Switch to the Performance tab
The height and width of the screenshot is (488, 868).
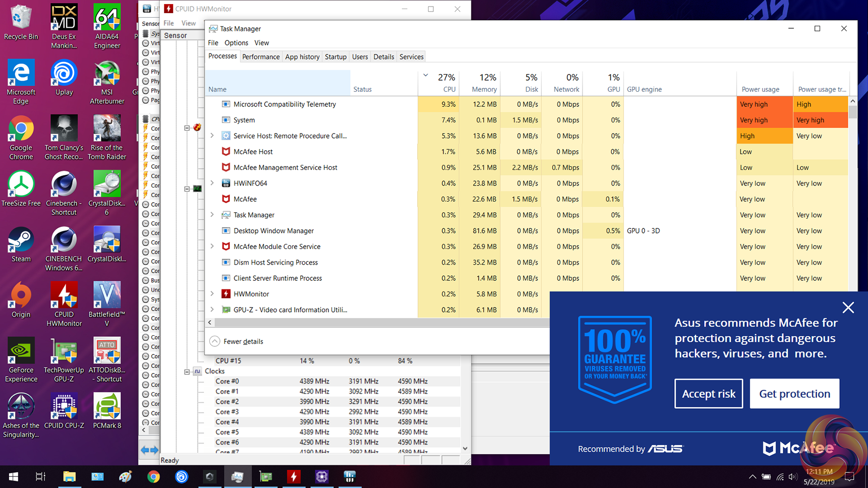pyautogui.click(x=260, y=57)
